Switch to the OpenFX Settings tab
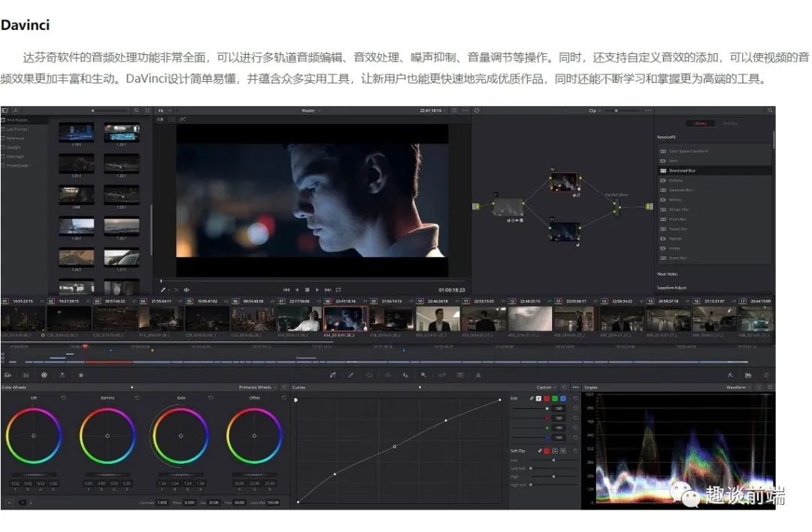Image resolution: width=812 pixels, height=532 pixels. [x=730, y=123]
